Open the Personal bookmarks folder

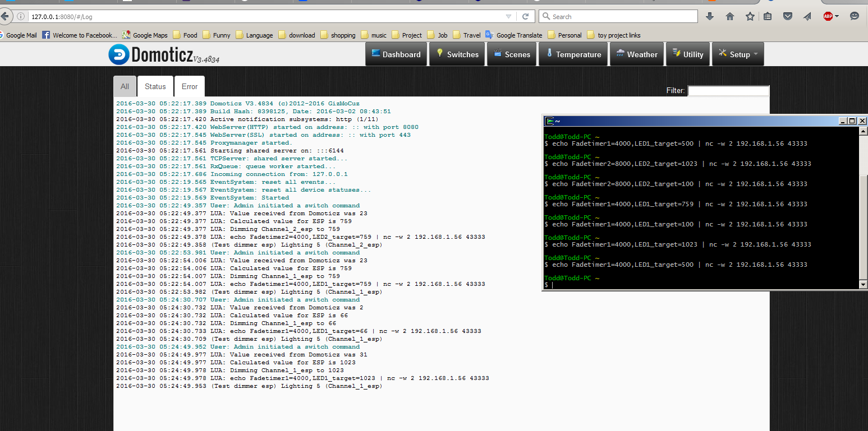click(564, 35)
